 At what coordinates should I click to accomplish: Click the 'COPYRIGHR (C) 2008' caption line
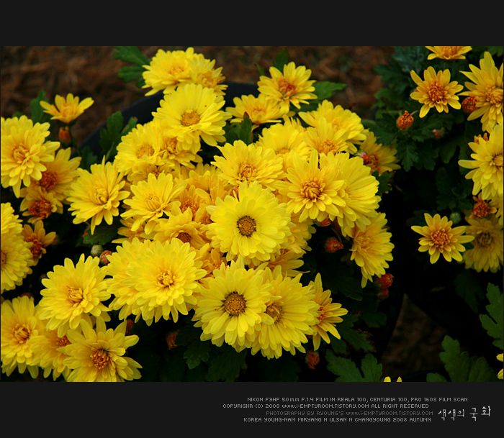tap(325, 406)
